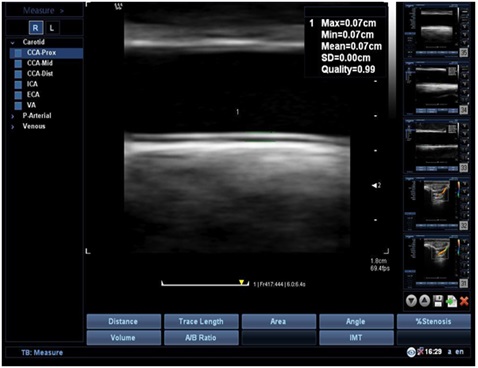Collapse the Carotid tree group
The width and height of the screenshot is (478, 368).
[x=13, y=43]
